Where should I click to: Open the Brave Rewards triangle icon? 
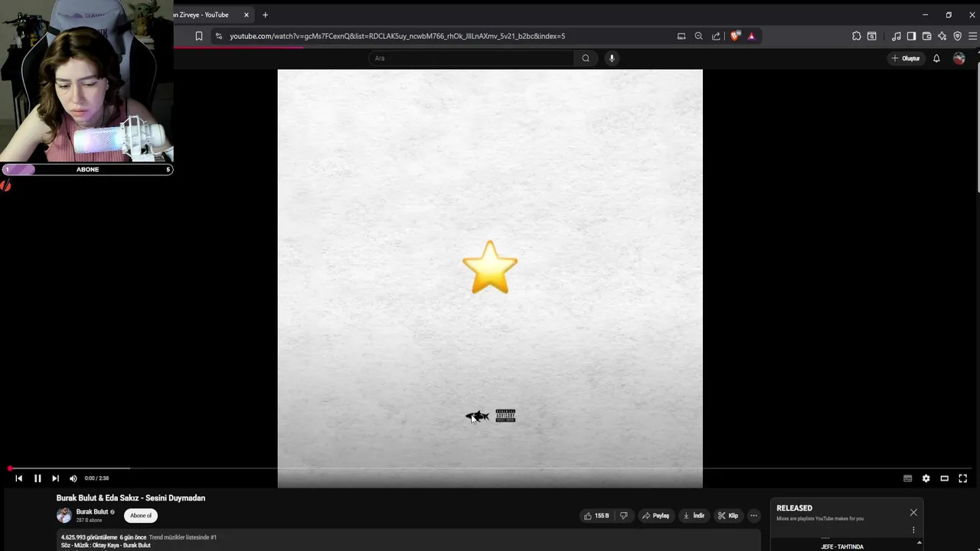pyautogui.click(x=751, y=36)
